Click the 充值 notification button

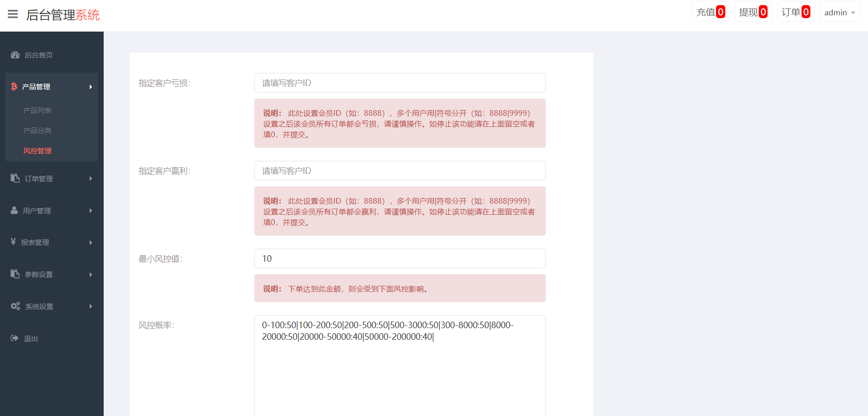click(x=710, y=12)
